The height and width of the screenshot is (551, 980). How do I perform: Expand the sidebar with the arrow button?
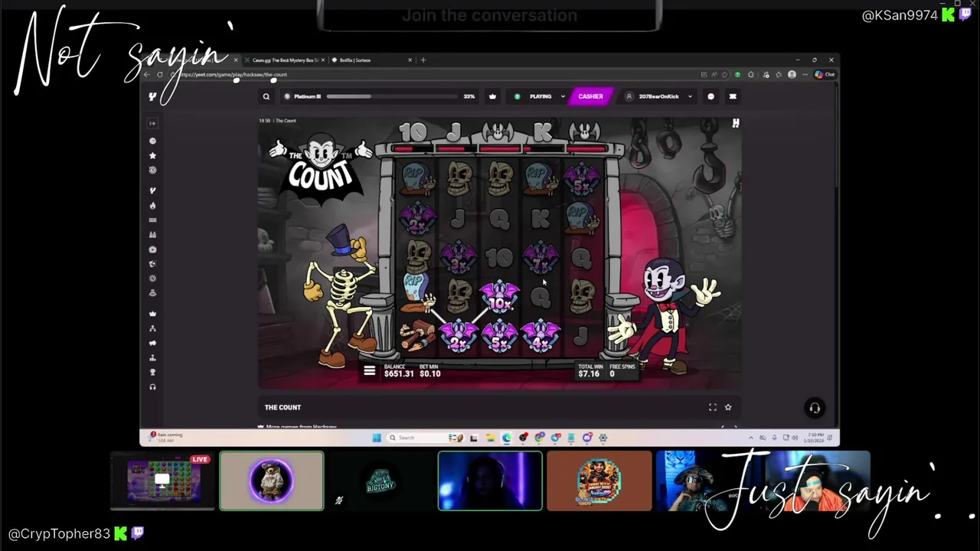click(x=152, y=123)
